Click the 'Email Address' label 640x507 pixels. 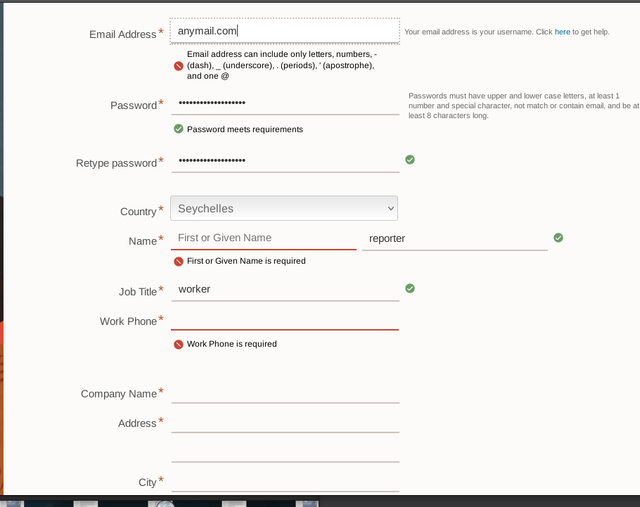coord(123,34)
